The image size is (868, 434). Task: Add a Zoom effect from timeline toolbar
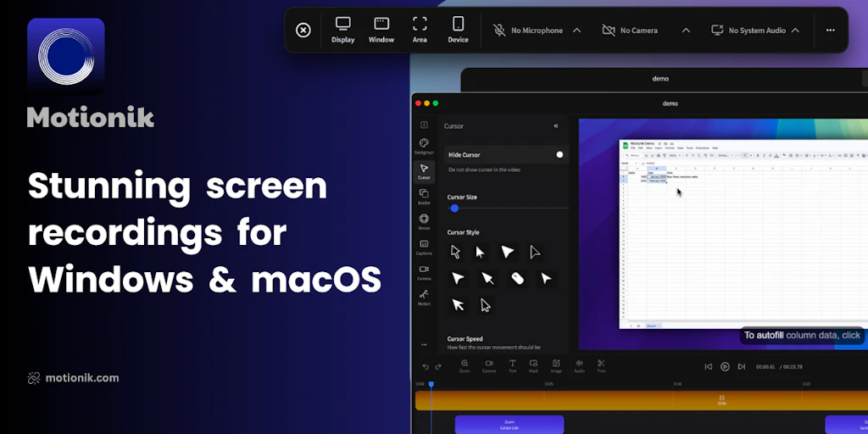pyautogui.click(x=465, y=365)
